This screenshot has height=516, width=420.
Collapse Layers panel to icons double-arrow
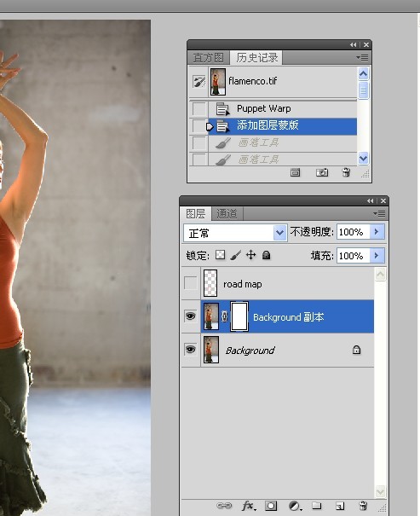click(371, 200)
